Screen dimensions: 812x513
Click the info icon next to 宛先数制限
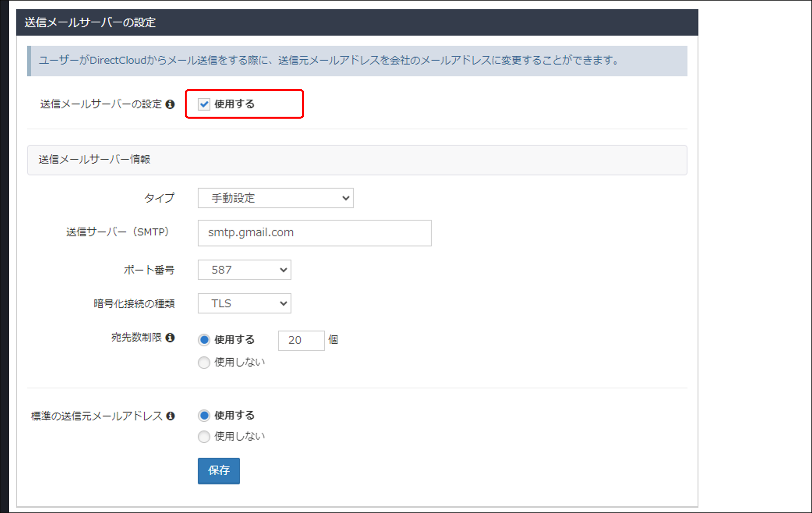(x=171, y=338)
